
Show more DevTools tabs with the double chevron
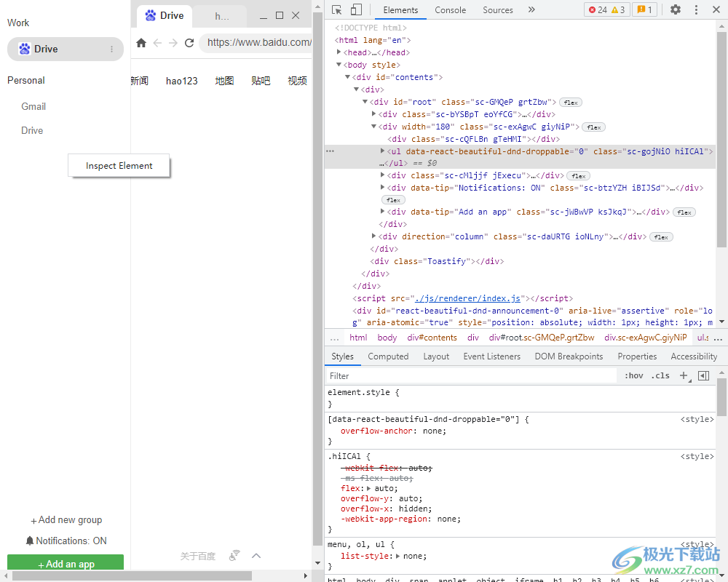pos(531,9)
